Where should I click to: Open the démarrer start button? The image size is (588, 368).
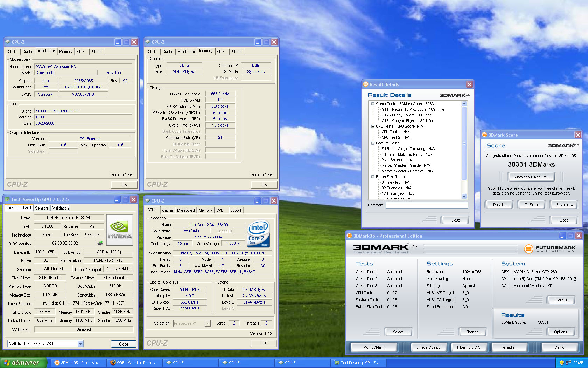pos(23,363)
